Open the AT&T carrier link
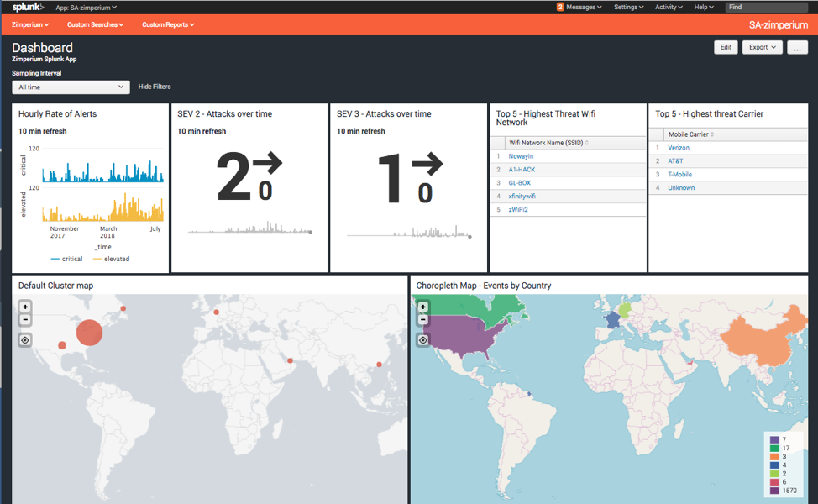The height and width of the screenshot is (504, 818). [675, 161]
